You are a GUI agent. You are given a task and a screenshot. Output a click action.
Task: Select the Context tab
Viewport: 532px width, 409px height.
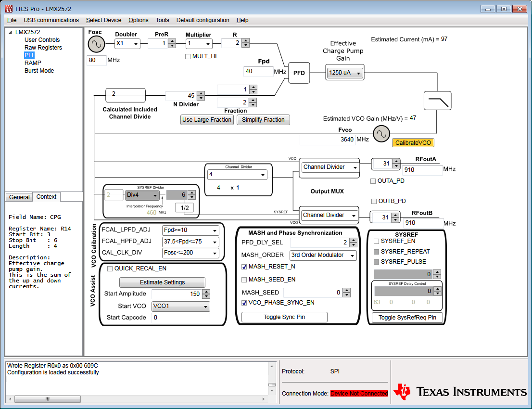(x=47, y=197)
